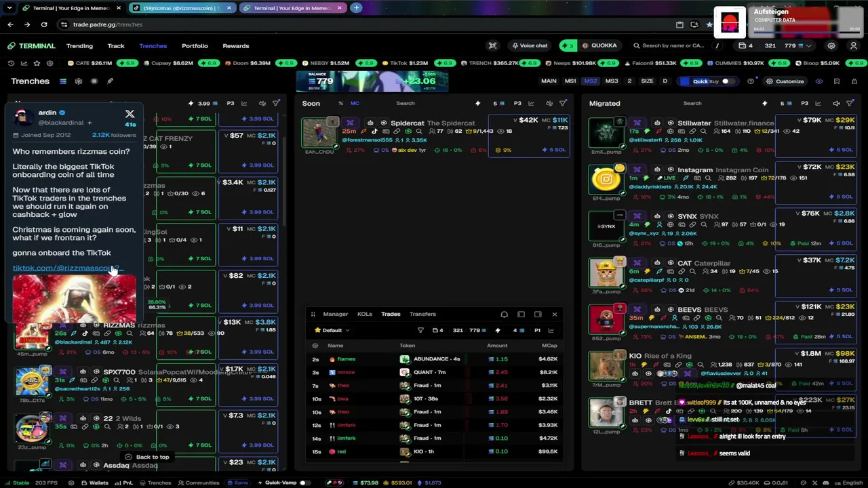Open terminal settings gear in header
The width and height of the screenshot is (868, 488).
(x=831, y=46)
